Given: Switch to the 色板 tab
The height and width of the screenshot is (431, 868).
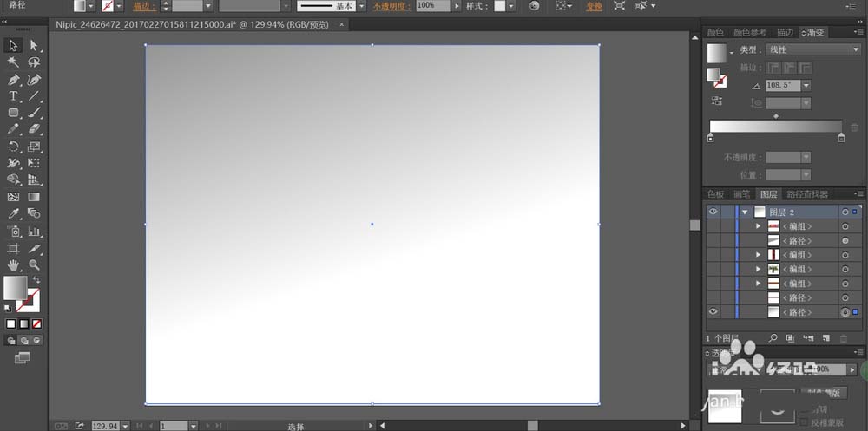Looking at the screenshot, I should (x=715, y=194).
